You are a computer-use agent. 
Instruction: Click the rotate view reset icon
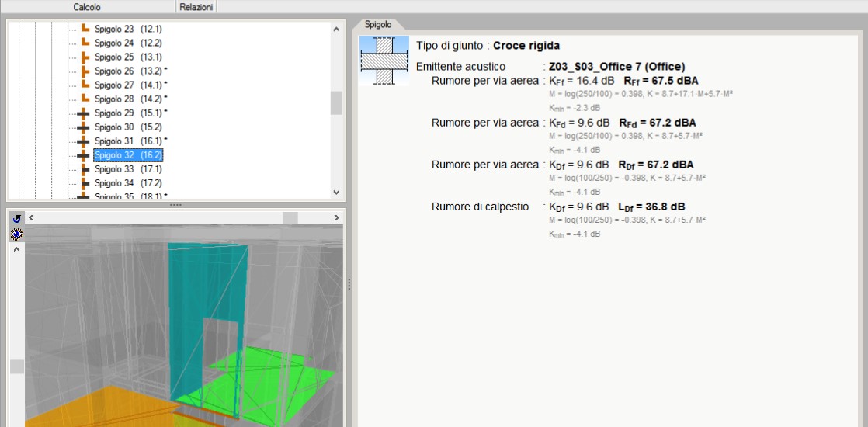pyautogui.click(x=17, y=218)
